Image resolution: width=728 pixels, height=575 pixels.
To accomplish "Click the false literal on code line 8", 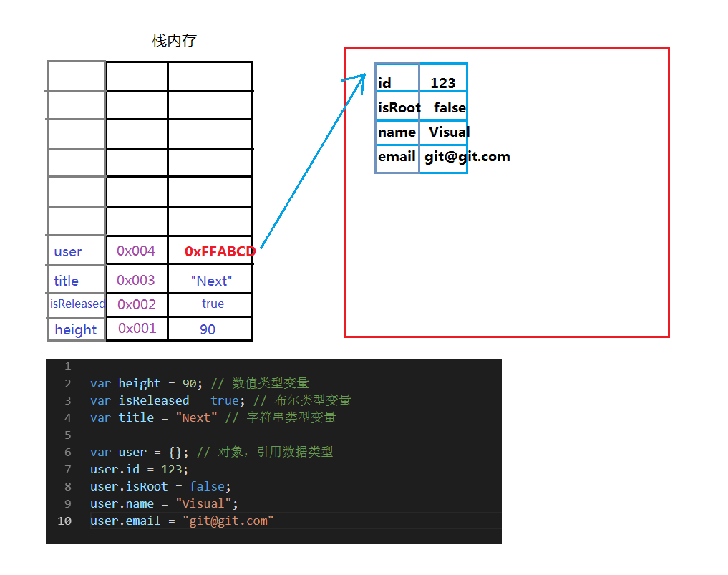I will [x=206, y=486].
